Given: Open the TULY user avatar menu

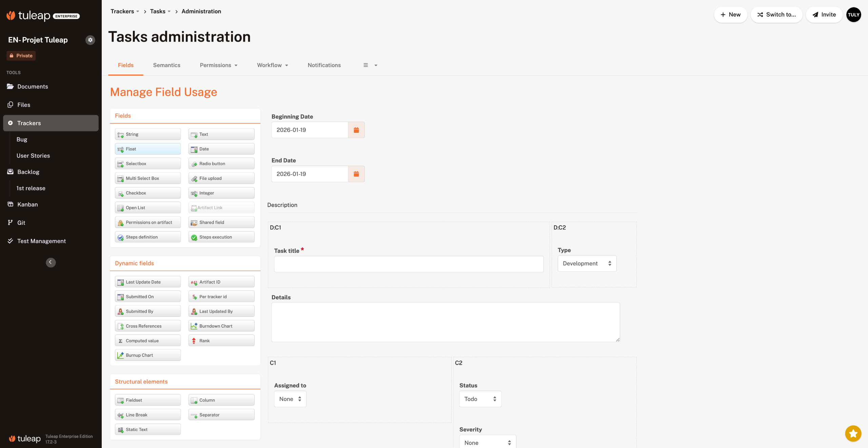Looking at the screenshot, I should tap(853, 15).
